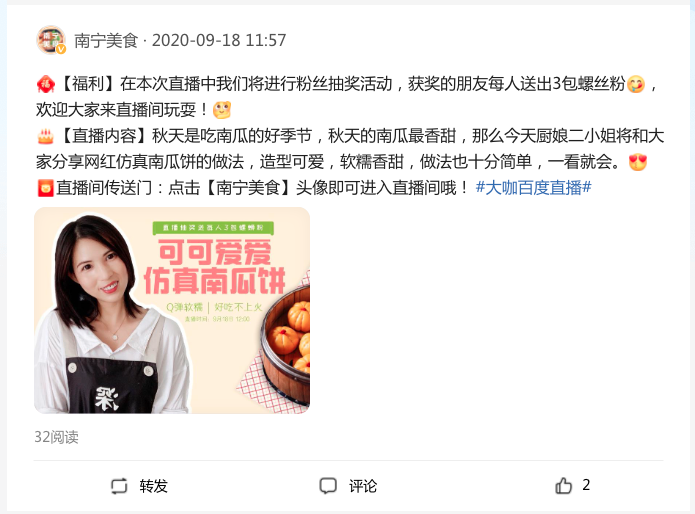
Task: Open the pumpkin cake livestream thumbnail
Action: click(172, 310)
